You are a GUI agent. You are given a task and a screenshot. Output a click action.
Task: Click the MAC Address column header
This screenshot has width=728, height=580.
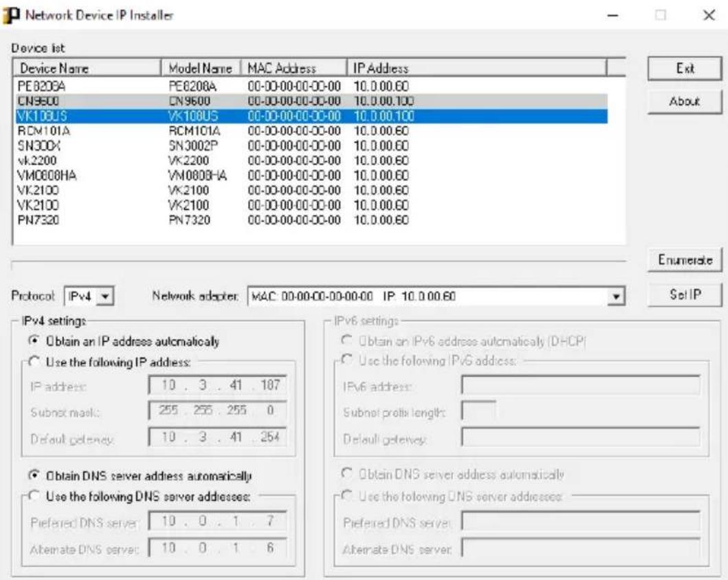tap(294, 68)
